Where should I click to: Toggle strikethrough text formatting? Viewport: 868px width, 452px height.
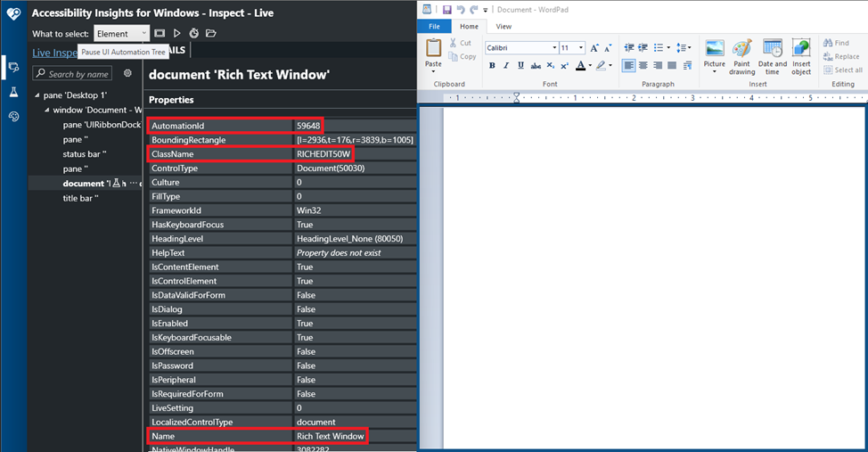(x=536, y=66)
